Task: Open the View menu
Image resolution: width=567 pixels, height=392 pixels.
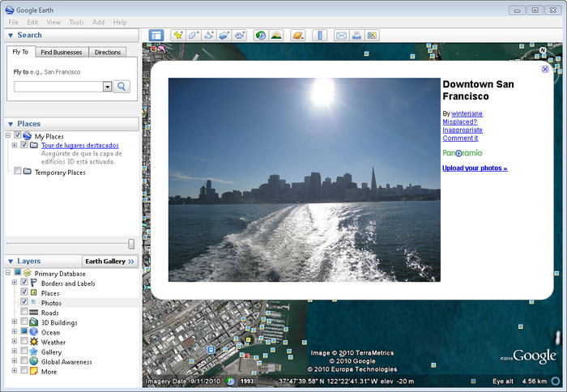Action: tap(53, 22)
